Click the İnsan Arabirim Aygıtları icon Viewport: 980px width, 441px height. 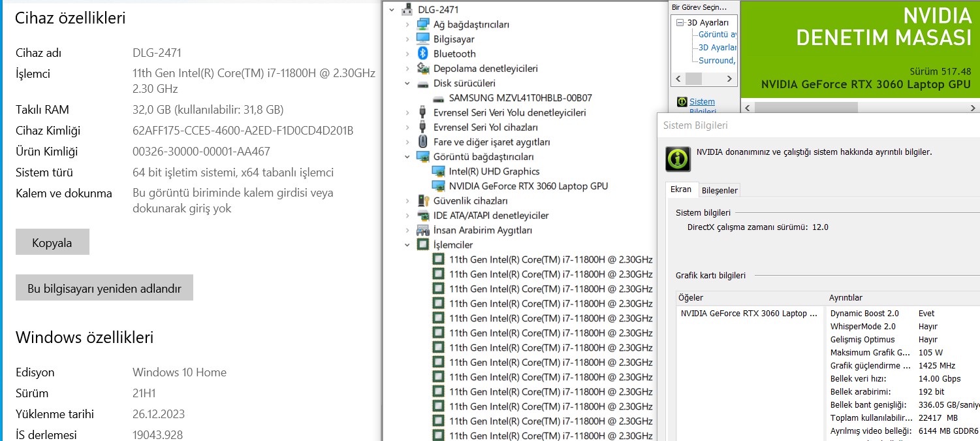(x=422, y=230)
